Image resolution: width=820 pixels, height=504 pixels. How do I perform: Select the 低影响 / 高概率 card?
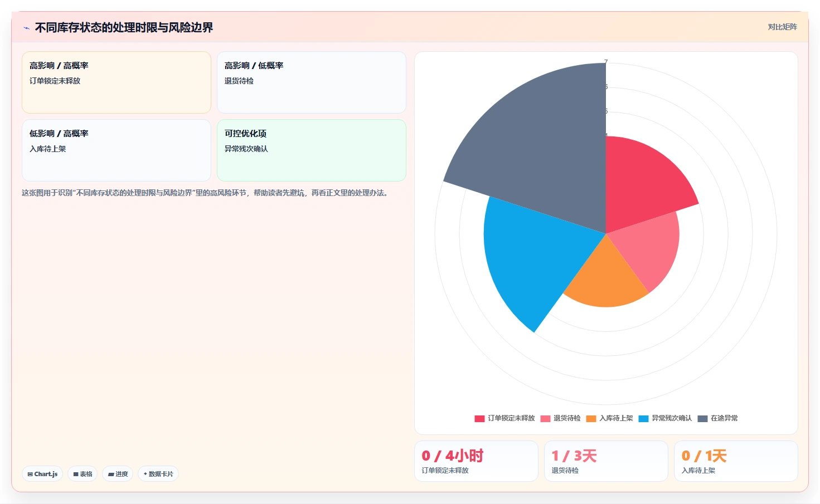(117, 150)
